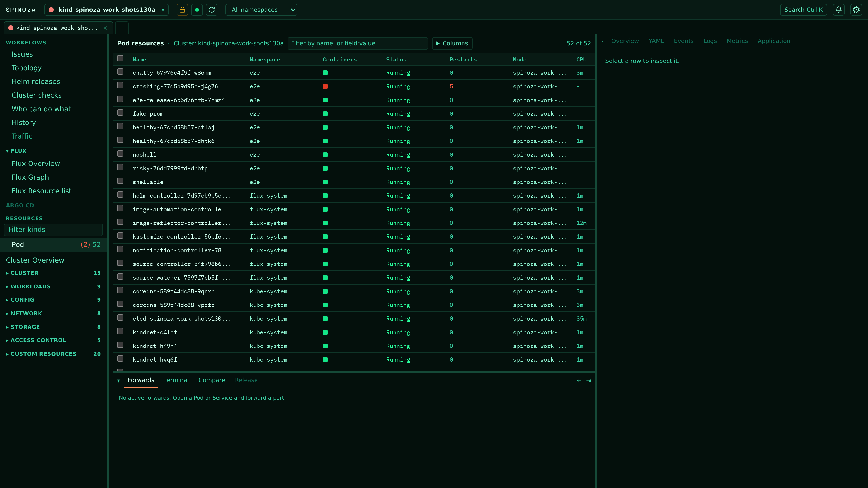Sort by the Namespace column header
Viewport: 868px width, 488px height.
265,60
